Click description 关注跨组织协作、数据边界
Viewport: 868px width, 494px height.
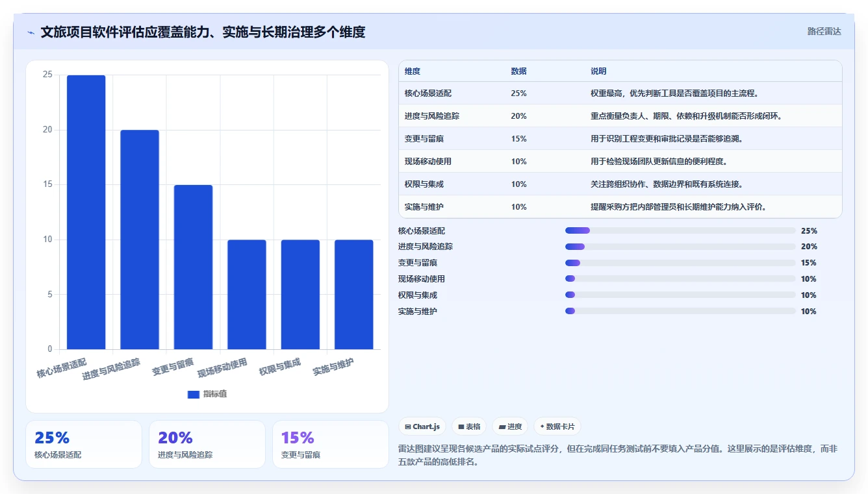[x=667, y=184]
